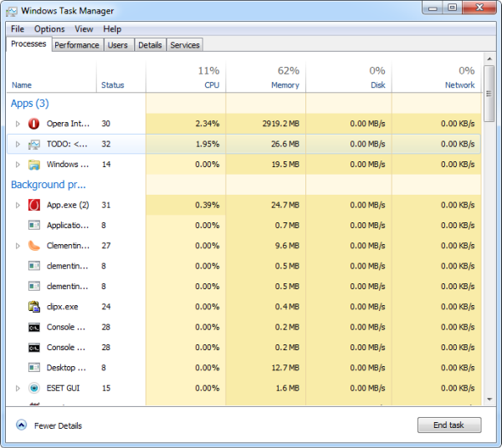Collapse view with Fewer Details arrow
Image resolution: width=502 pixels, height=448 pixels.
[x=21, y=425]
